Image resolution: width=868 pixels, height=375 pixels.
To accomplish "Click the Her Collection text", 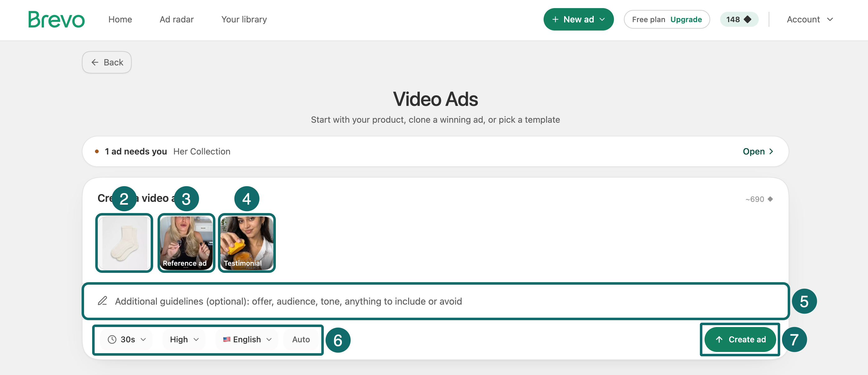I will (201, 151).
